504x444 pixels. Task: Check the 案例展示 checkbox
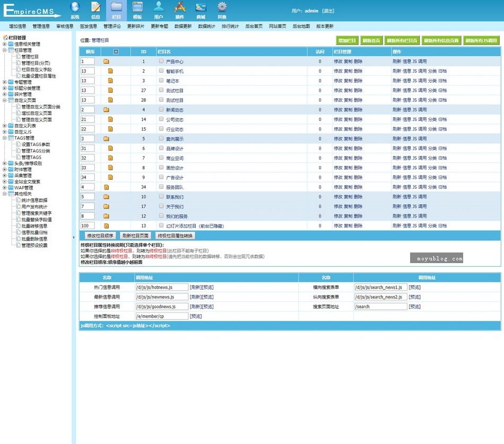pyautogui.click(x=161, y=138)
